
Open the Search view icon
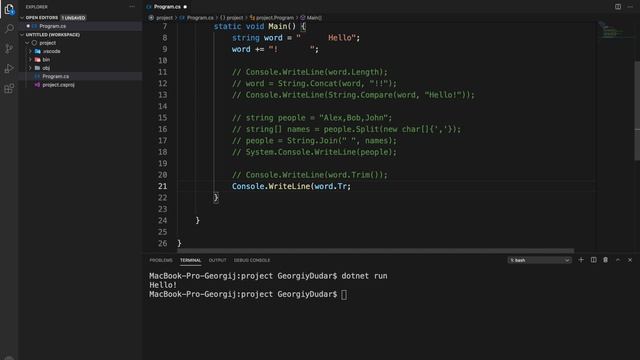tap(9, 29)
